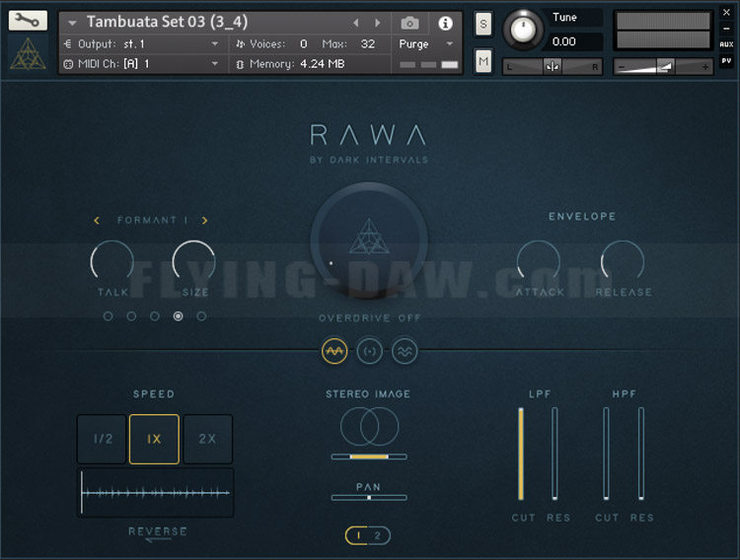
Task: Adjust the header volume slider
Action: click(663, 66)
